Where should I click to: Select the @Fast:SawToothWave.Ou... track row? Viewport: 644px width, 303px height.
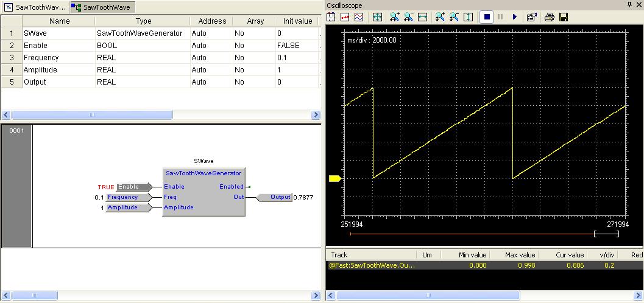[484, 265]
